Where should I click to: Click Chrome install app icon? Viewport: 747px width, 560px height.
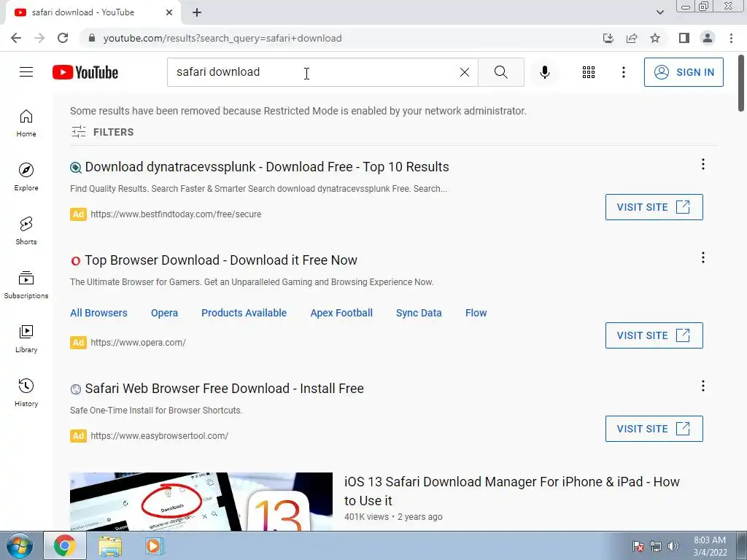click(x=608, y=38)
